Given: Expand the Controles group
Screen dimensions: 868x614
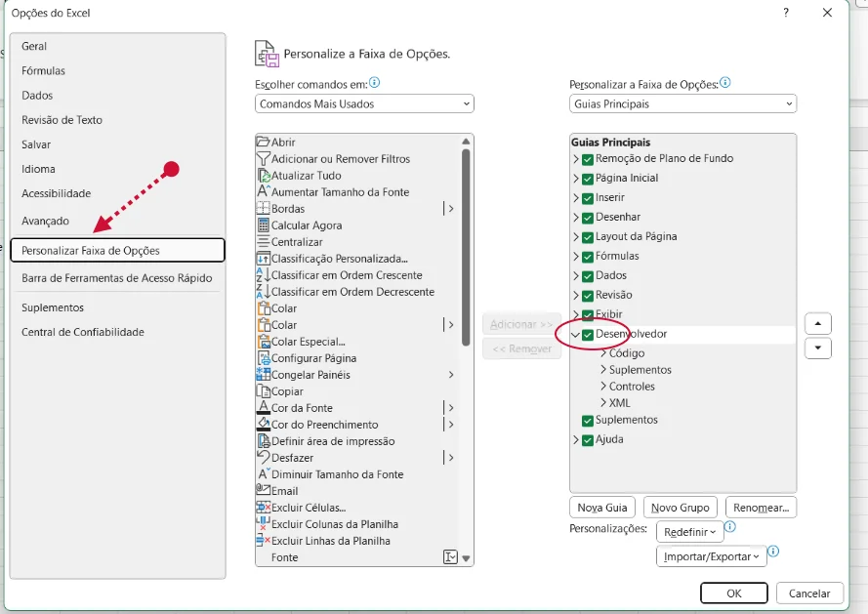Looking at the screenshot, I should [603, 386].
